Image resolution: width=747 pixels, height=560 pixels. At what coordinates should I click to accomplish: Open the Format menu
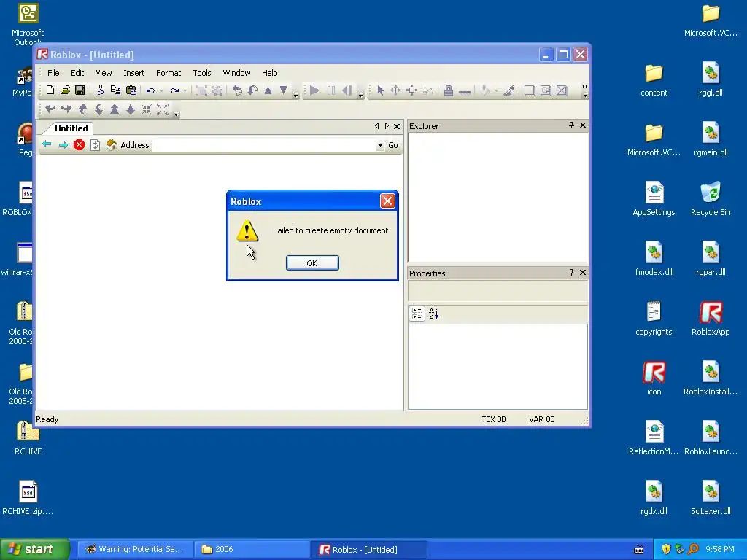pos(169,73)
